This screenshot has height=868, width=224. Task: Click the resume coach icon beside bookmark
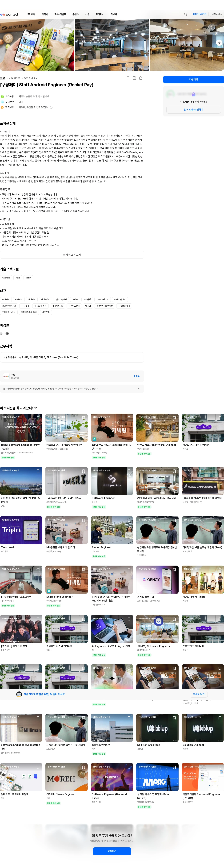134,78
